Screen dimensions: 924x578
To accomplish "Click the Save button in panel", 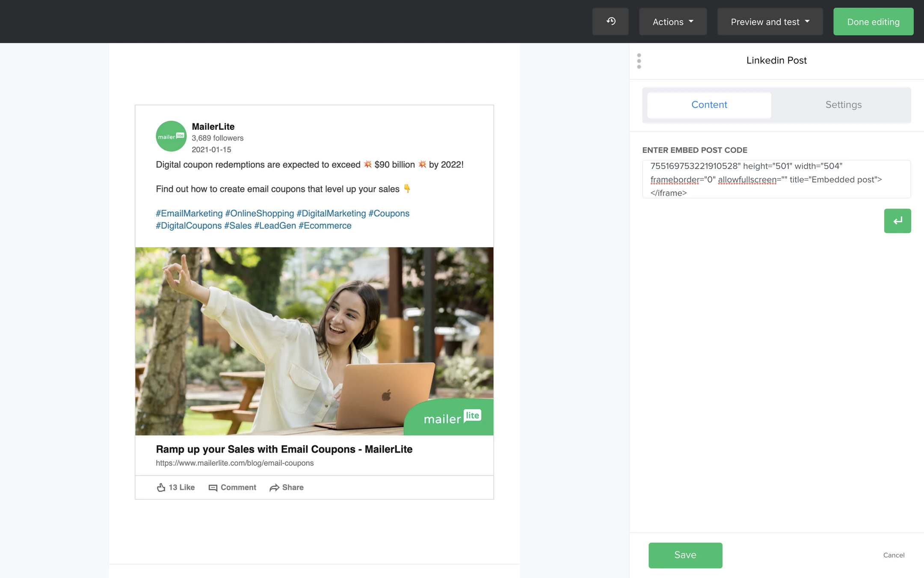I will [x=685, y=555].
